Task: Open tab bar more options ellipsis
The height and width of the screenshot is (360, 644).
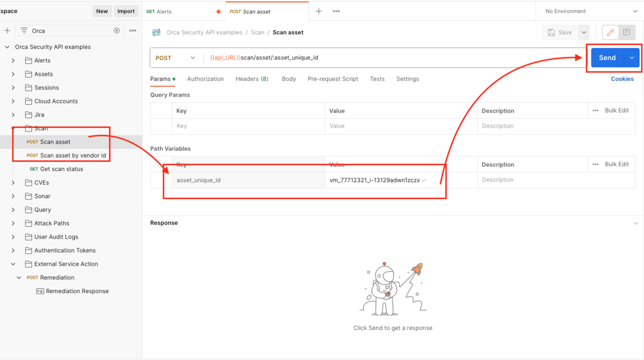Action: pos(336,11)
